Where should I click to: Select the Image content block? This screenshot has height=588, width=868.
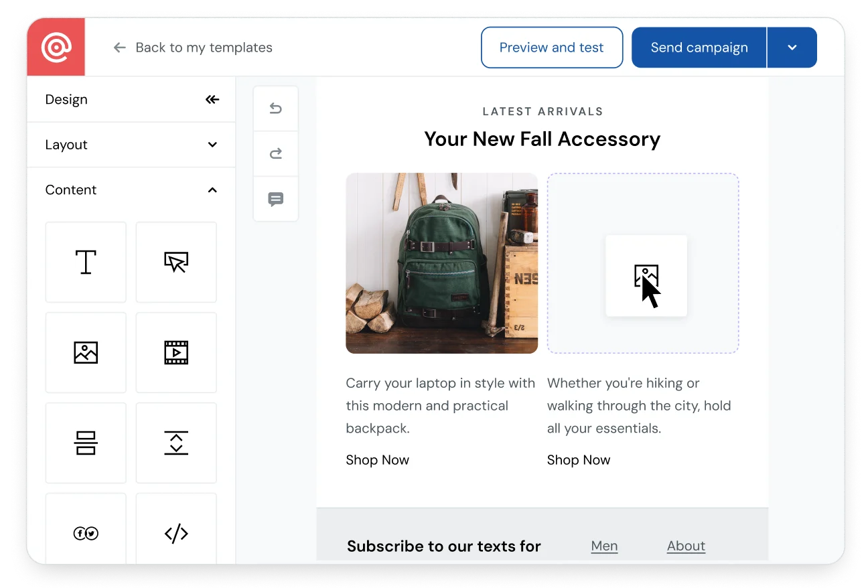[x=86, y=352]
